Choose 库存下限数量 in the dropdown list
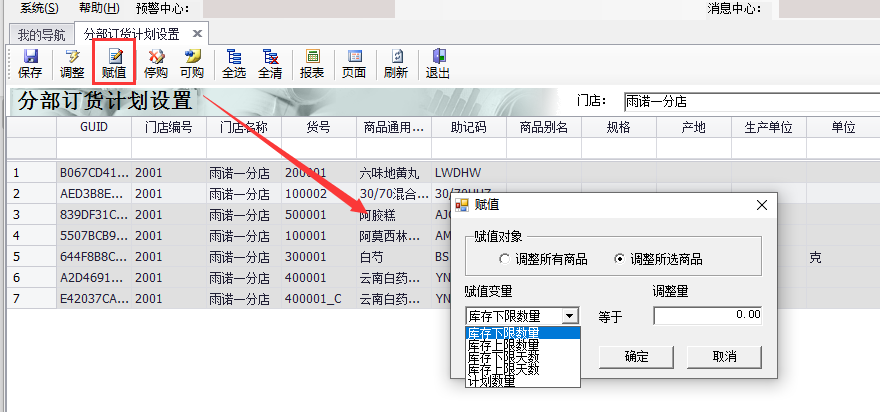Viewport: 880px width, 412px height. click(x=522, y=333)
